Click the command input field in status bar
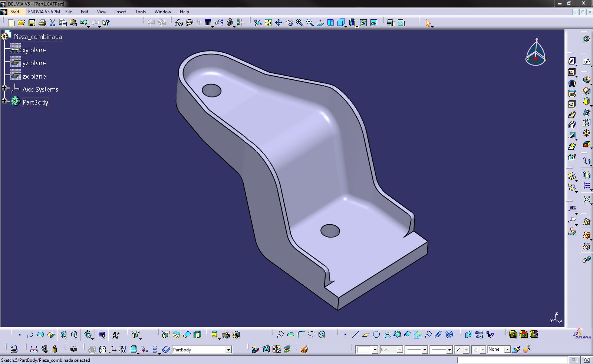 pyautogui.click(x=512, y=360)
